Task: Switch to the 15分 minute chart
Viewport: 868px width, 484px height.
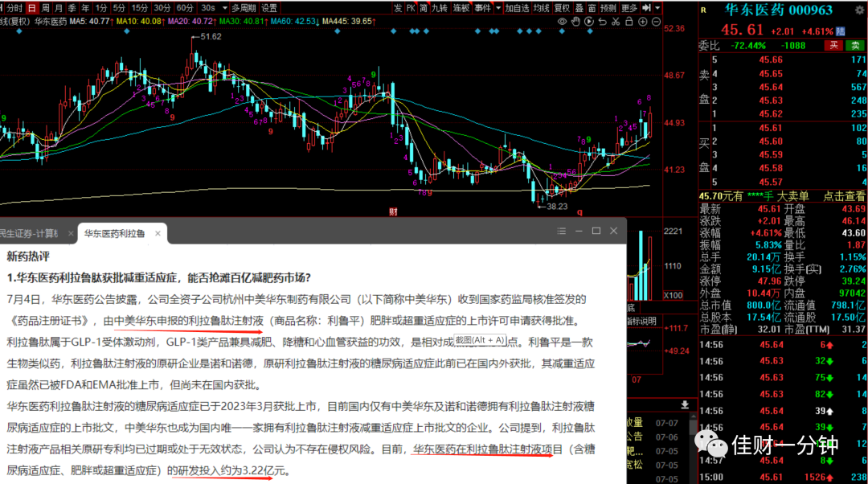Action: (140, 8)
